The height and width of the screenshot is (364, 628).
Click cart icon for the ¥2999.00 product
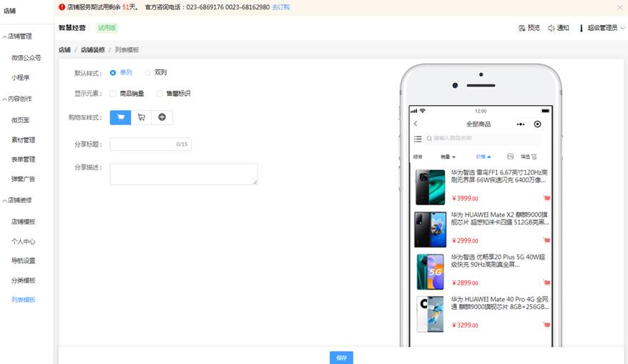pyautogui.click(x=546, y=240)
